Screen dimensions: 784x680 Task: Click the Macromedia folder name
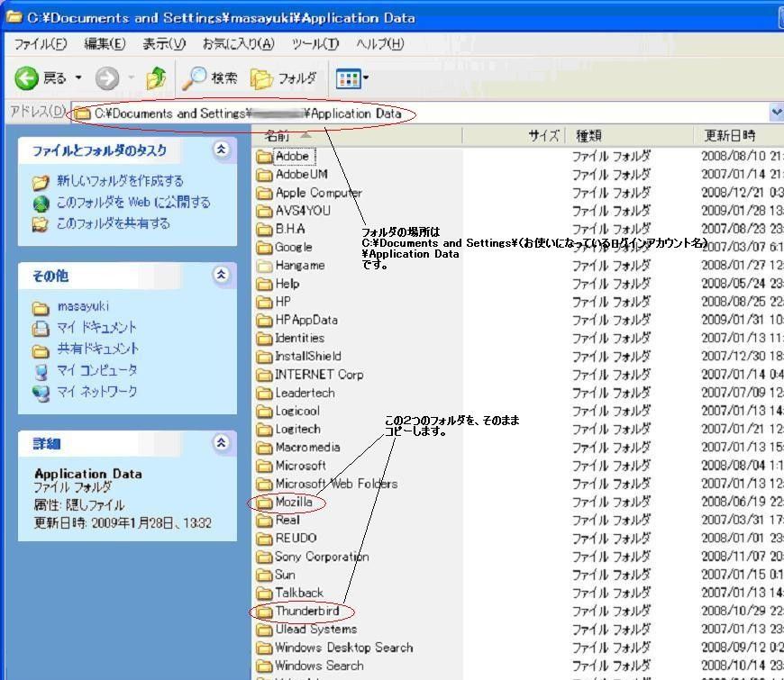pyautogui.click(x=307, y=447)
